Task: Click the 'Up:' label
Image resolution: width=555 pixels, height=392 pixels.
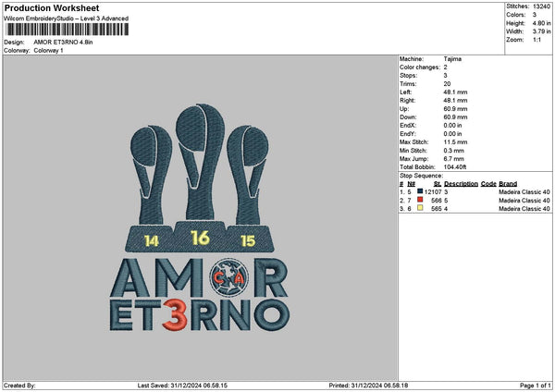Action: click(404, 109)
